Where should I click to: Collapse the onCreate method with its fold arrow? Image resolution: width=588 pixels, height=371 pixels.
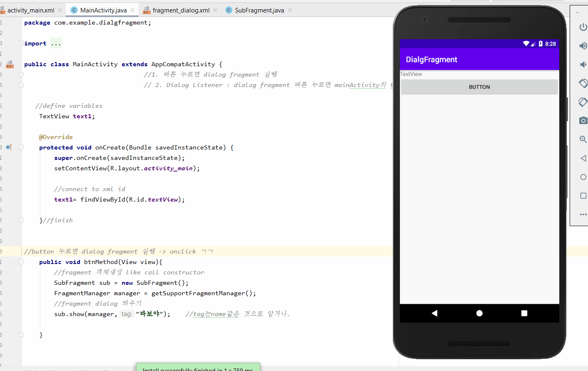(21, 147)
